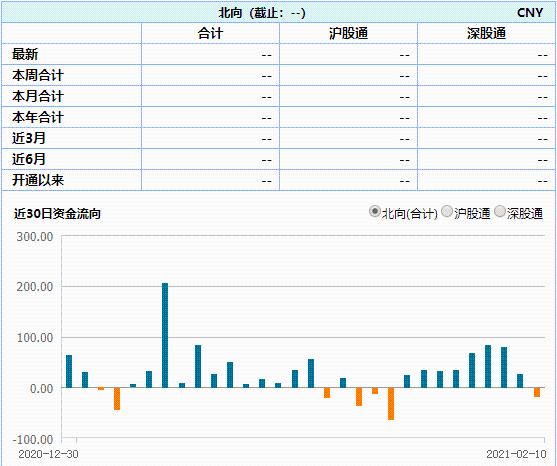The image size is (557, 466).
Task: Click the 开通以来 row label
Action: 38,180
